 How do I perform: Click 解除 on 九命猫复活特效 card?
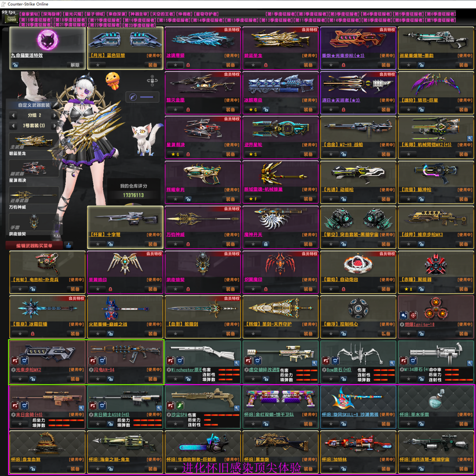[x=75, y=65]
